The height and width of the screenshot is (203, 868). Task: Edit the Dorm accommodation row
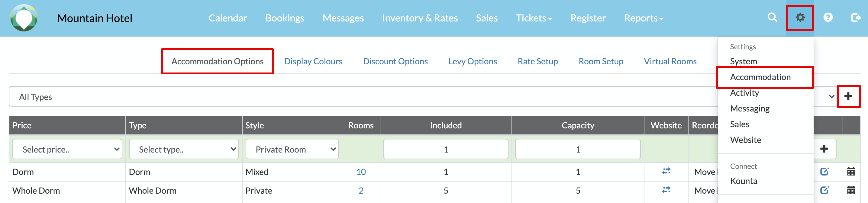824,172
